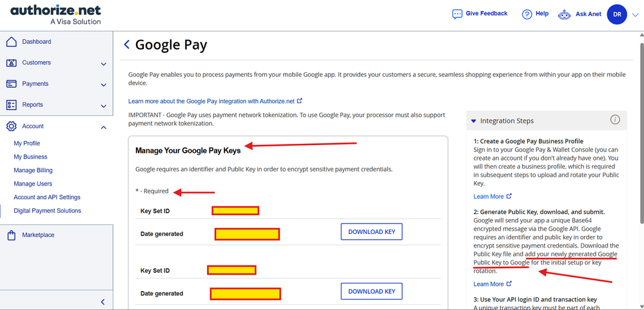The image size is (644, 310).
Task: Click the DR user avatar
Action: [617, 14]
